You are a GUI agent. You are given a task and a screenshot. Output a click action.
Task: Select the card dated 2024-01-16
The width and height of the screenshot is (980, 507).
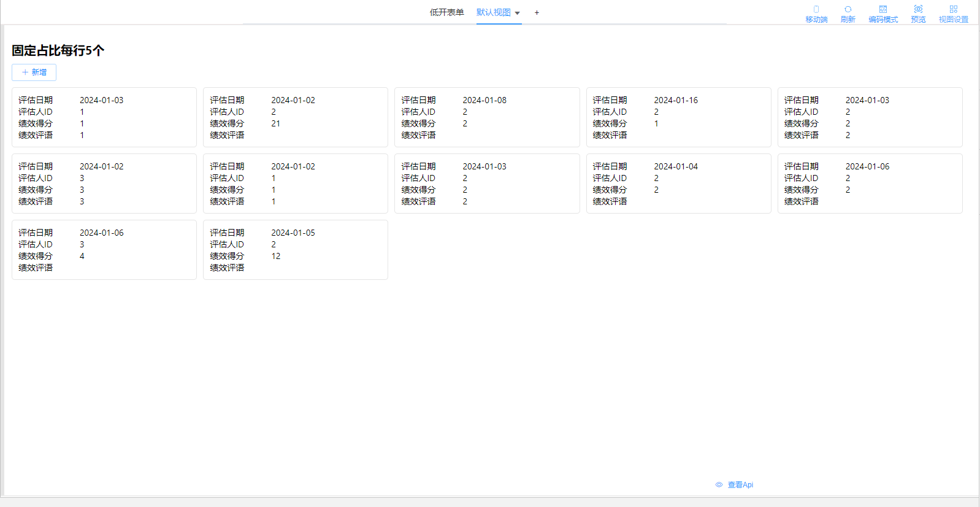678,117
